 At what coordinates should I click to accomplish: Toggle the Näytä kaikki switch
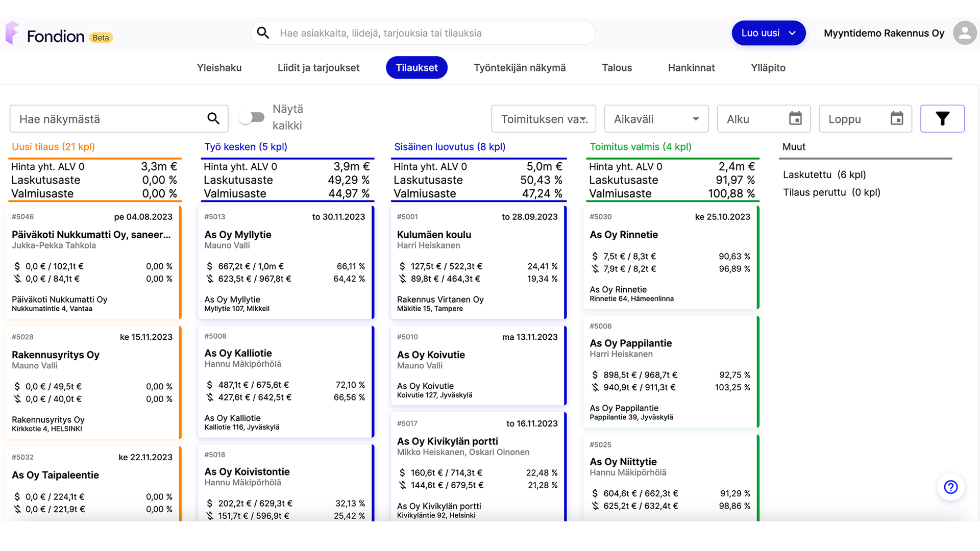[x=252, y=117]
